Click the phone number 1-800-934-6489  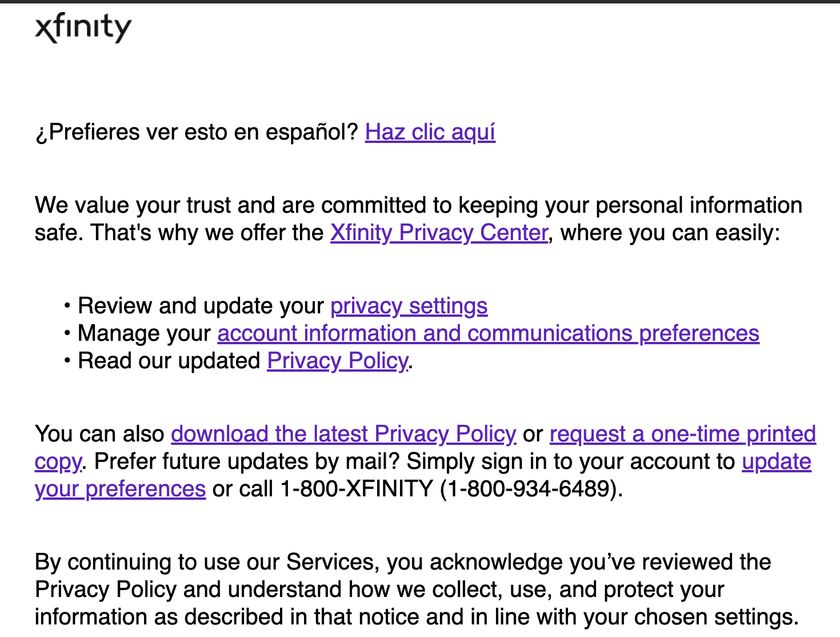coord(530,489)
